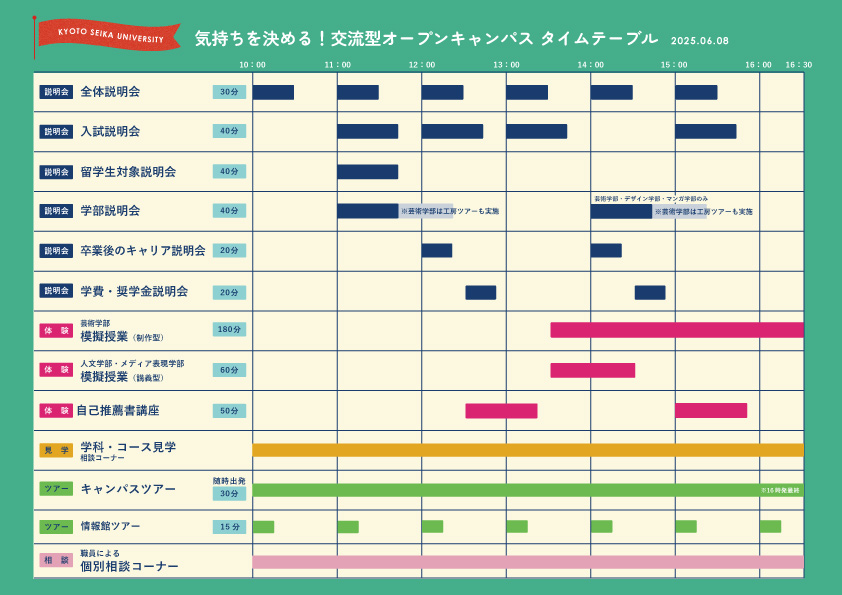Click the date 2025.06.08 in the header

point(700,41)
